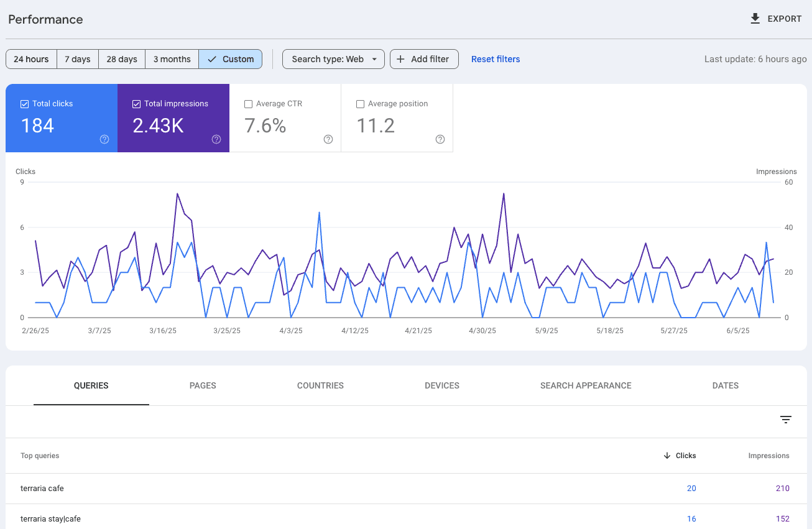The image size is (812, 529).
Task: Click the table filter rows icon
Action: pos(786,420)
